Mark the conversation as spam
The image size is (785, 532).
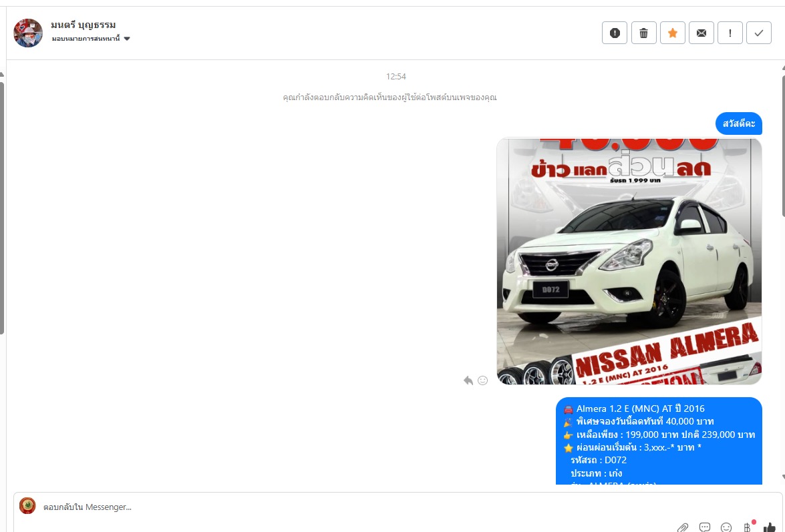tap(614, 33)
